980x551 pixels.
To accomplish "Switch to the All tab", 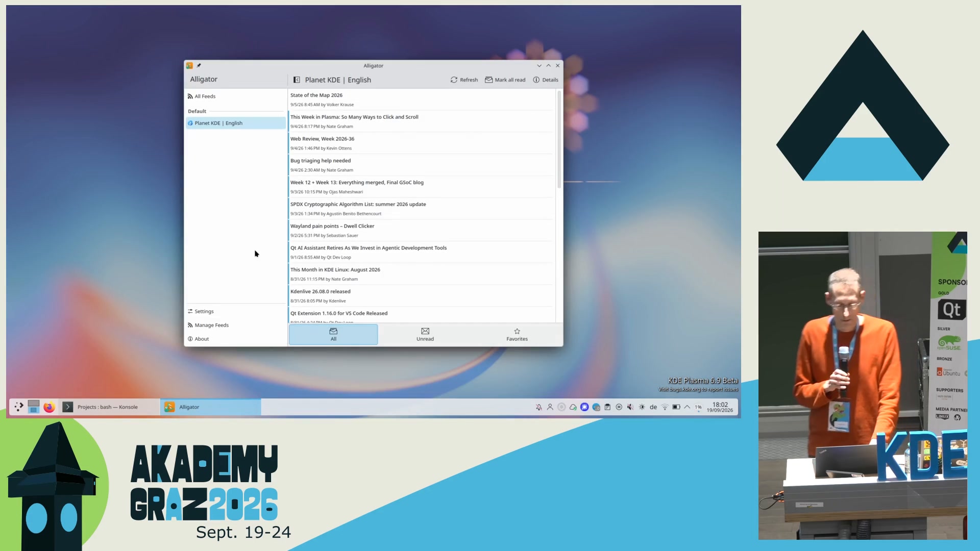I will (x=333, y=334).
